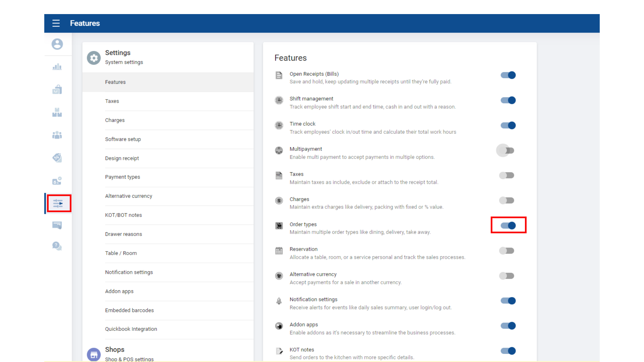
Task: Enable the Multipayment toggle
Action: point(506,150)
